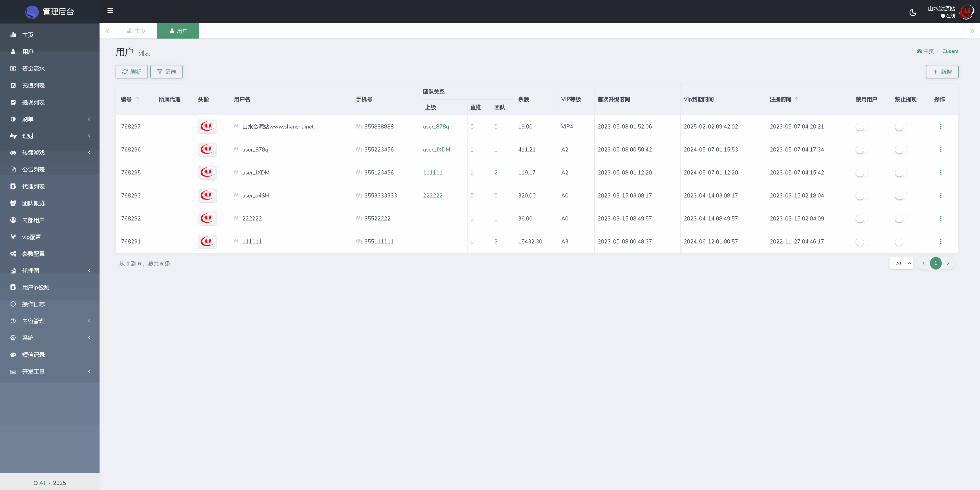Image resolution: width=980 pixels, height=490 pixels.
Task: Copy phone number 355123456 icon
Action: click(359, 173)
